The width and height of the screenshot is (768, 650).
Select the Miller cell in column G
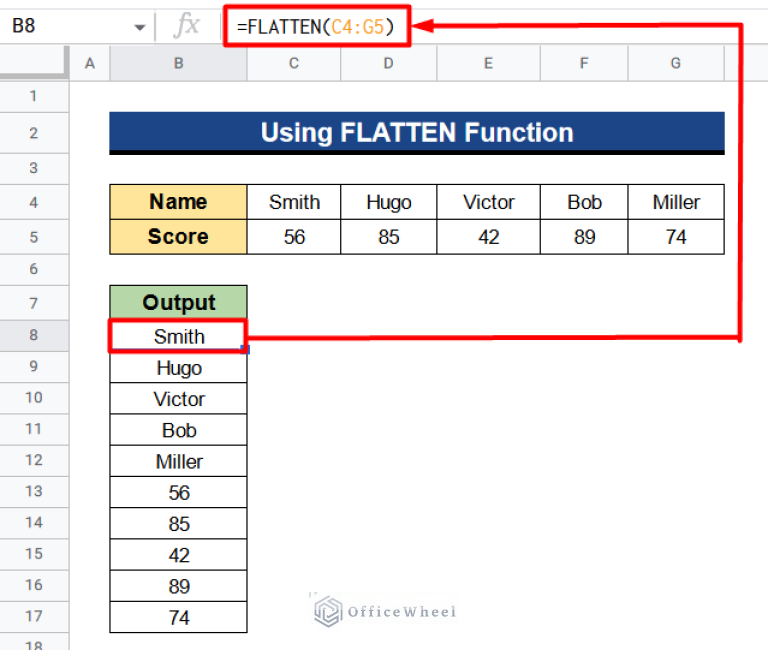[676, 202]
